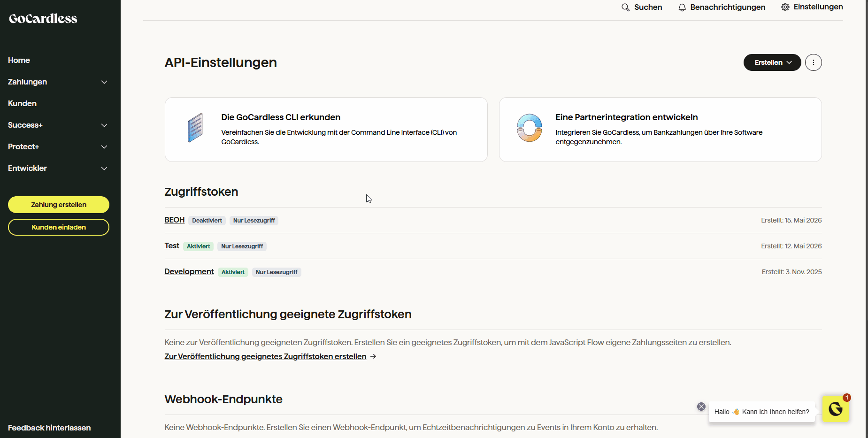Open the BEOH access token
This screenshot has height=438, width=868.
point(175,220)
